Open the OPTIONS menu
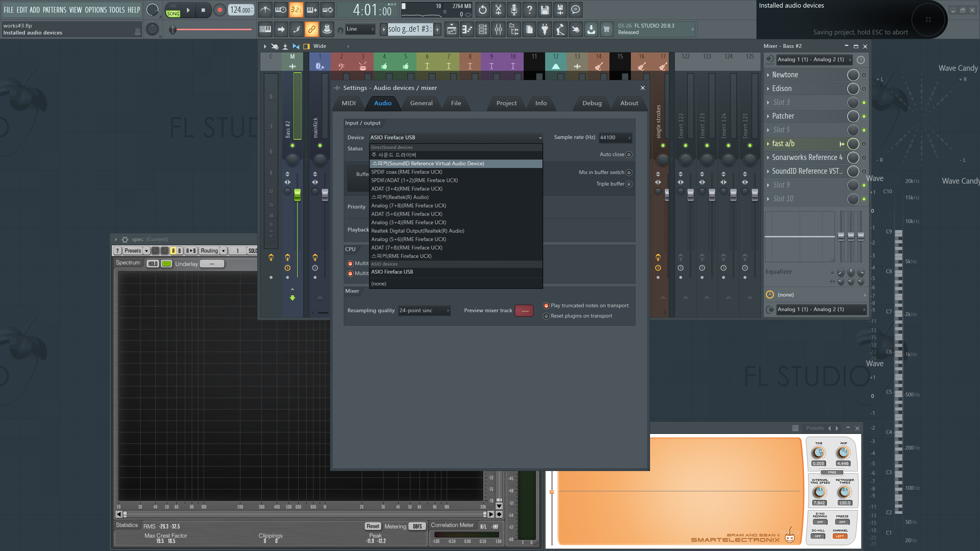980x551 pixels. (x=96, y=10)
